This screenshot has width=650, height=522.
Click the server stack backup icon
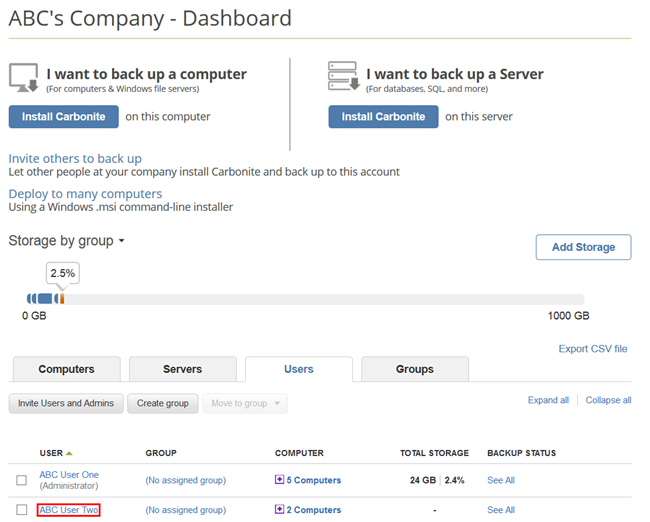343,78
